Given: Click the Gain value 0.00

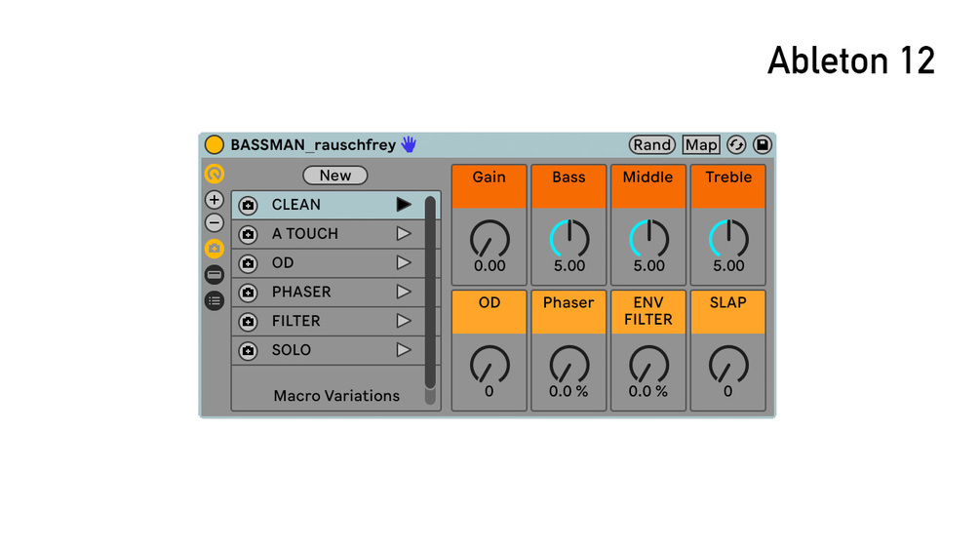Looking at the screenshot, I should point(490,266).
